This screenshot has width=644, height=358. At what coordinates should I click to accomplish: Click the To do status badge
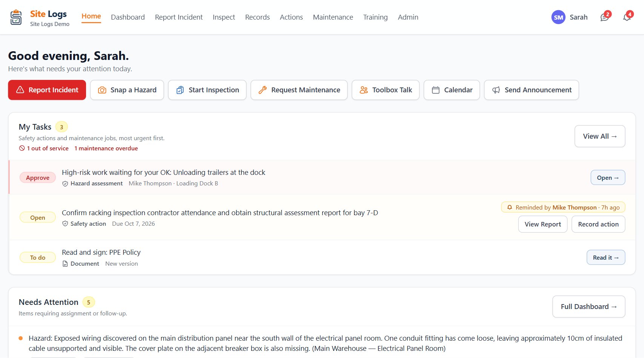tap(38, 257)
